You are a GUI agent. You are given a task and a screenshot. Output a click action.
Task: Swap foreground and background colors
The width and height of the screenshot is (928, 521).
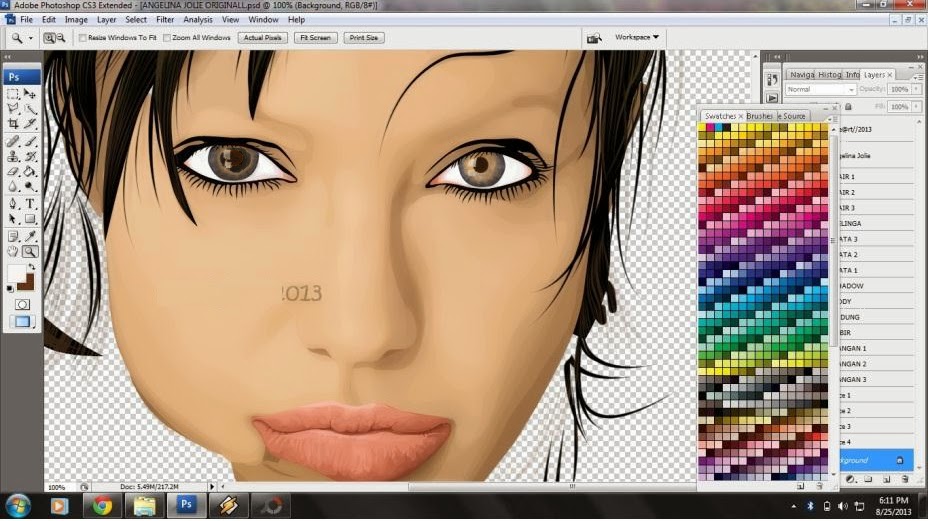(x=31, y=268)
